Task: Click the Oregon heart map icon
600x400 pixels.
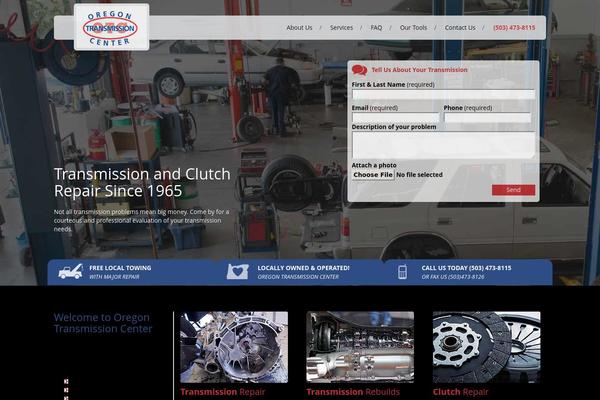Action: [x=238, y=272]
